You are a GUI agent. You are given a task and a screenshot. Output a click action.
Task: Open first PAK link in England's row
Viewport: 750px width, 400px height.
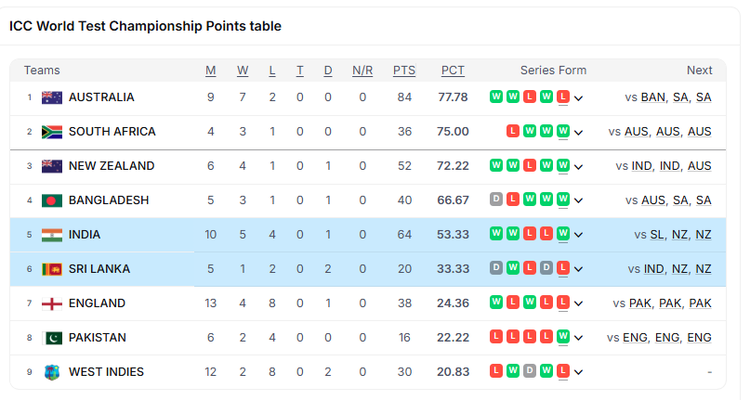640,303
